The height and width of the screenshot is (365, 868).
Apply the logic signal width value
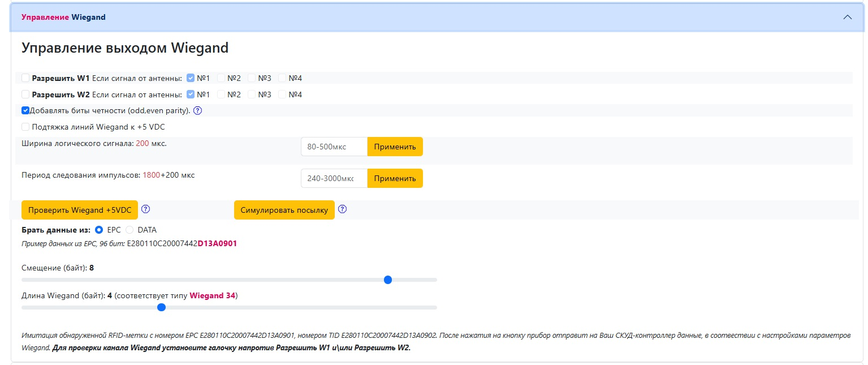(395, 147)
